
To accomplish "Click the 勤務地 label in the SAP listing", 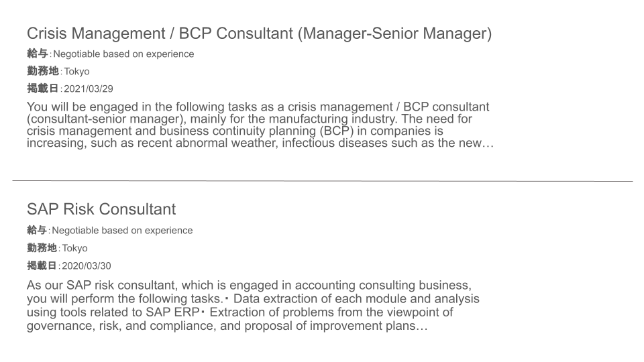I will 42,247.
